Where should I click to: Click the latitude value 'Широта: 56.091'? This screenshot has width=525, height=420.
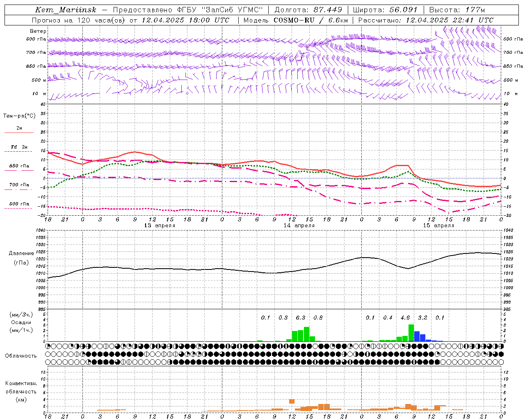click(385, 10)
